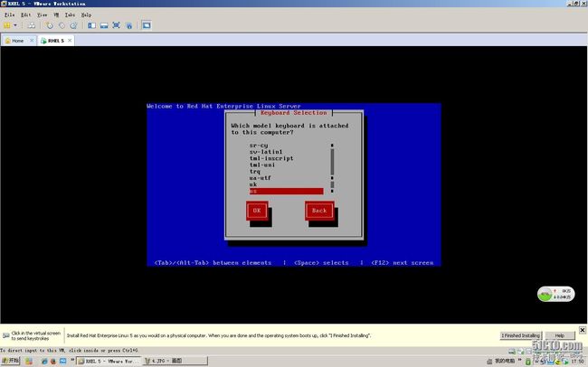Select the highlighted us keyboard entry
Viewport: 588px width, 367px height.
click(x=286, y=192)
